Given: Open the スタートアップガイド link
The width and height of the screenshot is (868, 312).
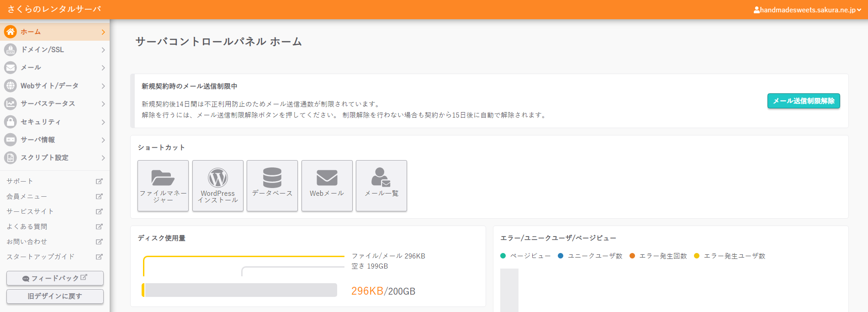Looking at the screenshot, I should (x=40, y=257).
